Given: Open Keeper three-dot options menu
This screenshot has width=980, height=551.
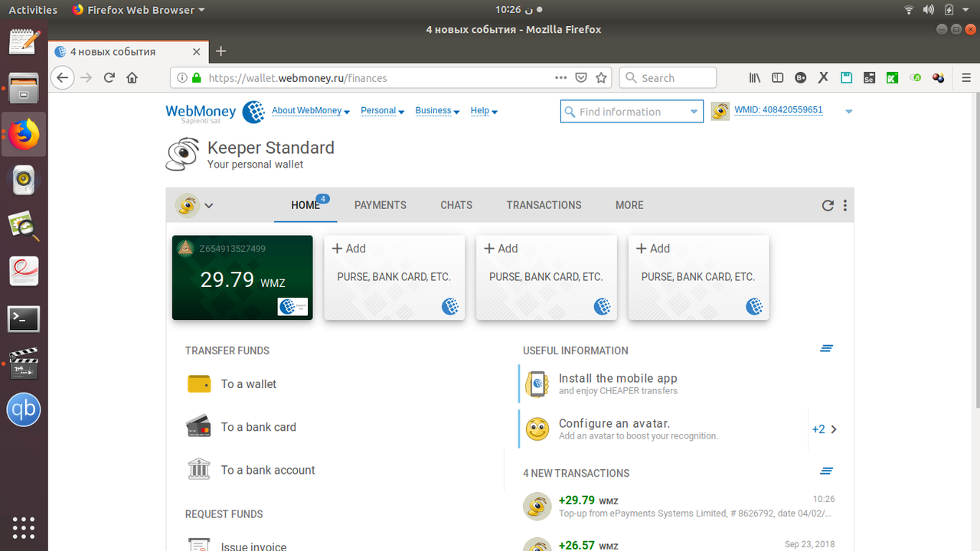Looking at the screenshot, I should (x=844, y=205).
